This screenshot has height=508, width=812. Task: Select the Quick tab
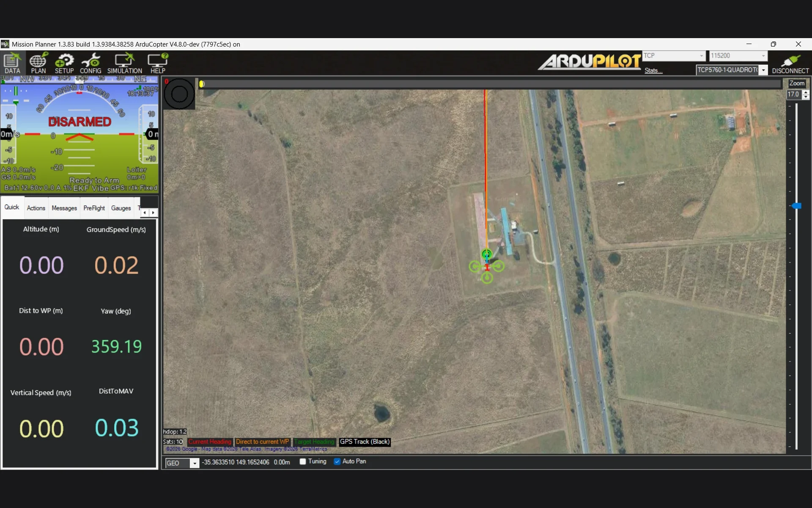click(12, 207)
